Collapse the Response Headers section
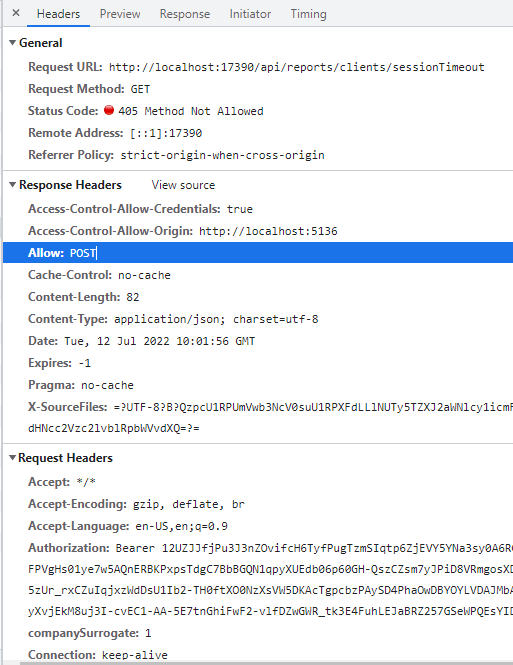The image size is (513, 665). click(12, 185)
